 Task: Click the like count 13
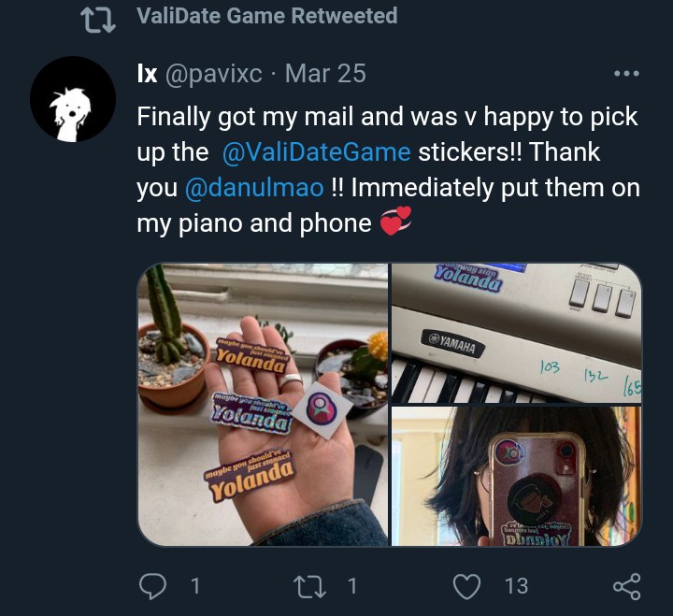tap(516, 586)
